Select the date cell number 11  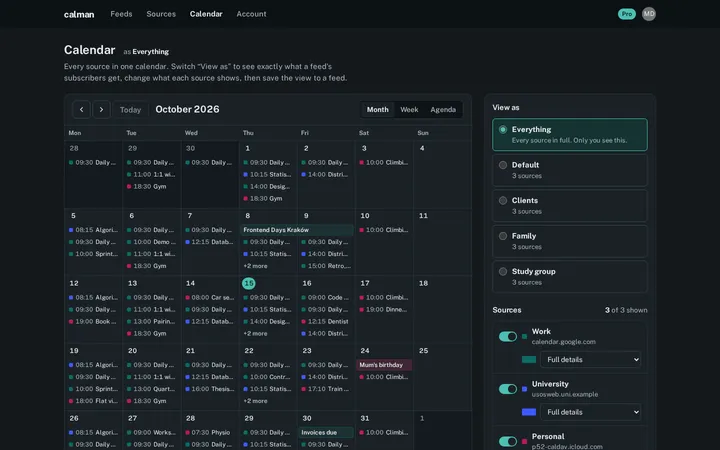[x=423, y=216]
